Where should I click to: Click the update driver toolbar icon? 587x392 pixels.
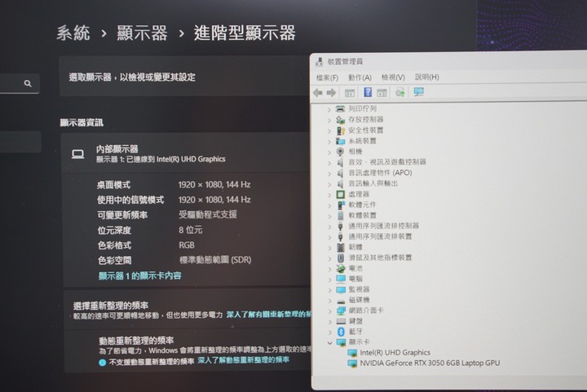click(399, 92)
